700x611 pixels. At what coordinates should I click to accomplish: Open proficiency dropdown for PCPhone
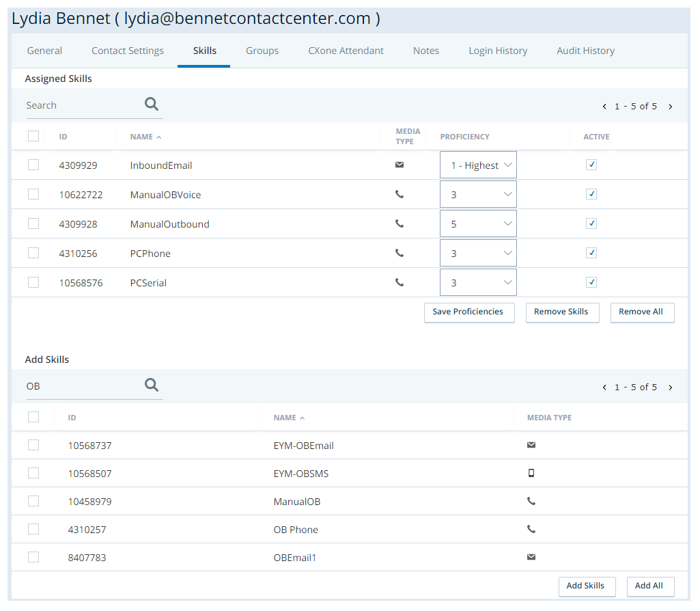tap(478, 254)
